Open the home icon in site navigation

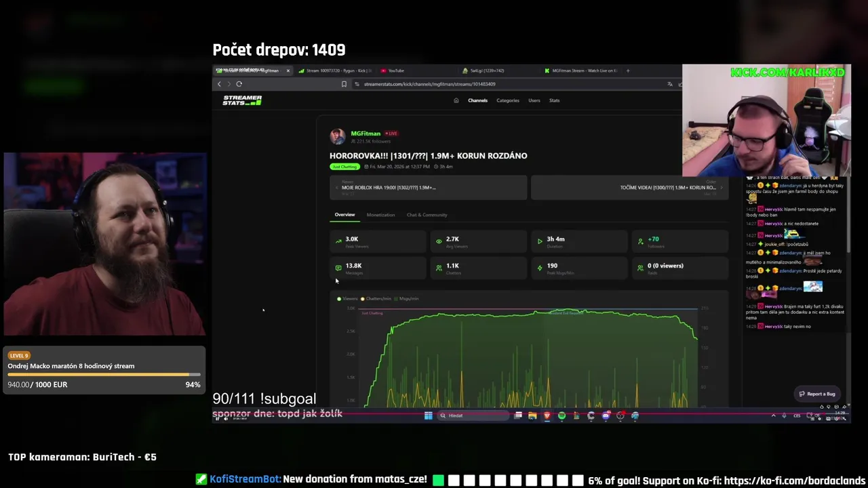click(456, 100)
